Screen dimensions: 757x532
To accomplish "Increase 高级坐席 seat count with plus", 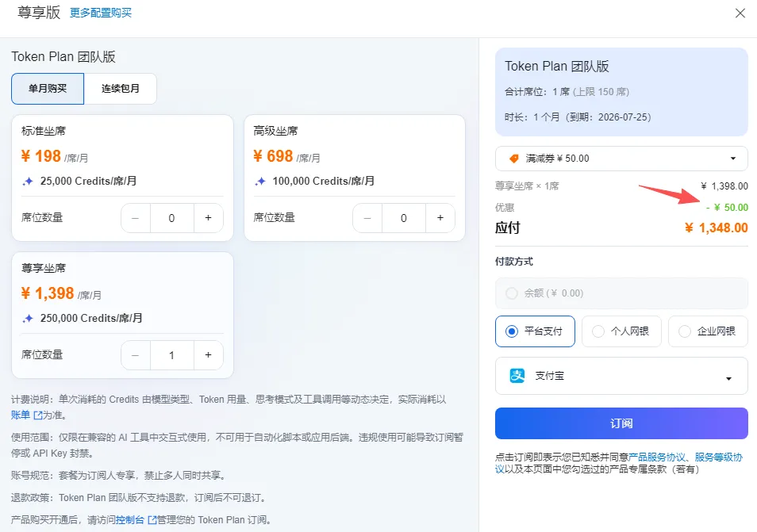I will 440,218.
